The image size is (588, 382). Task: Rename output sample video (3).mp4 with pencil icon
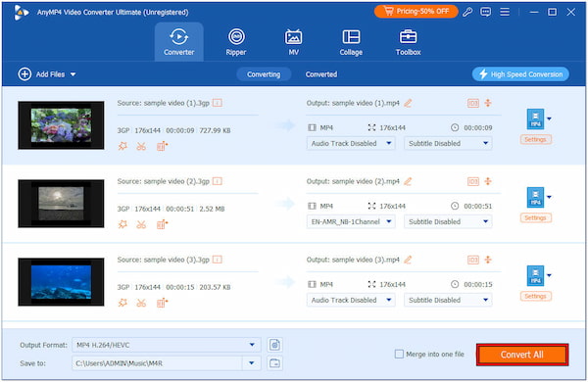(408, 260)
